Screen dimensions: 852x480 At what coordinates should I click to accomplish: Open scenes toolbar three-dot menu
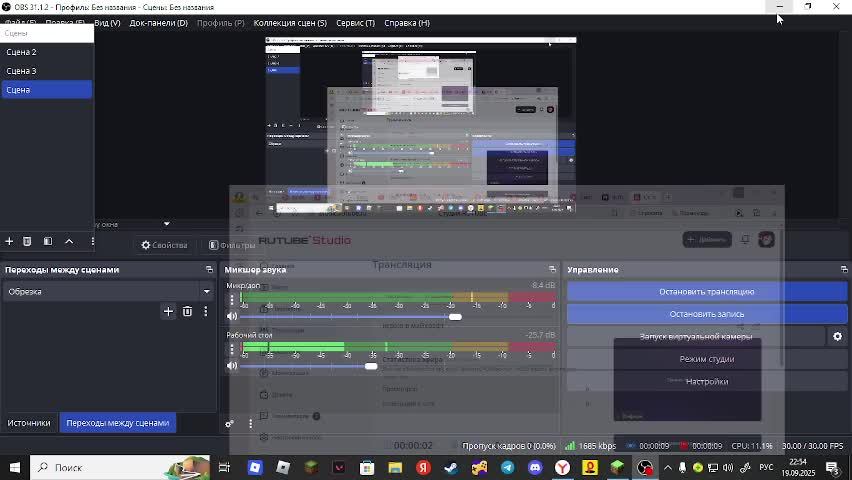tap(92, 241)
